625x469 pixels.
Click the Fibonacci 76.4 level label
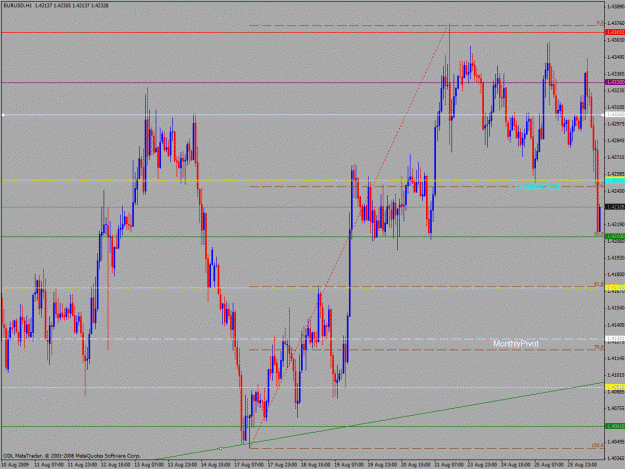598,347
